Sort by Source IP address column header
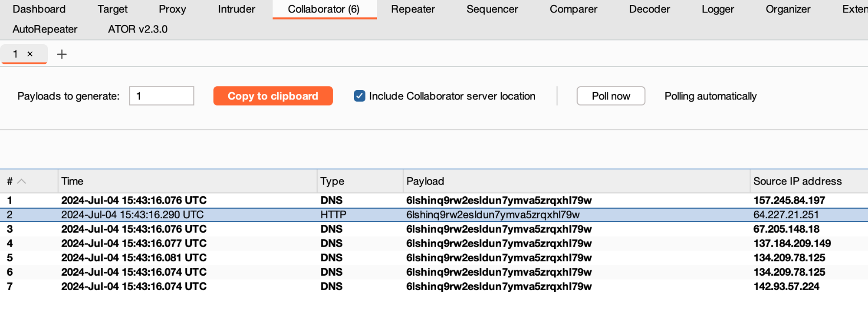This screenshot has height=333, width=868. pos(797,181)
